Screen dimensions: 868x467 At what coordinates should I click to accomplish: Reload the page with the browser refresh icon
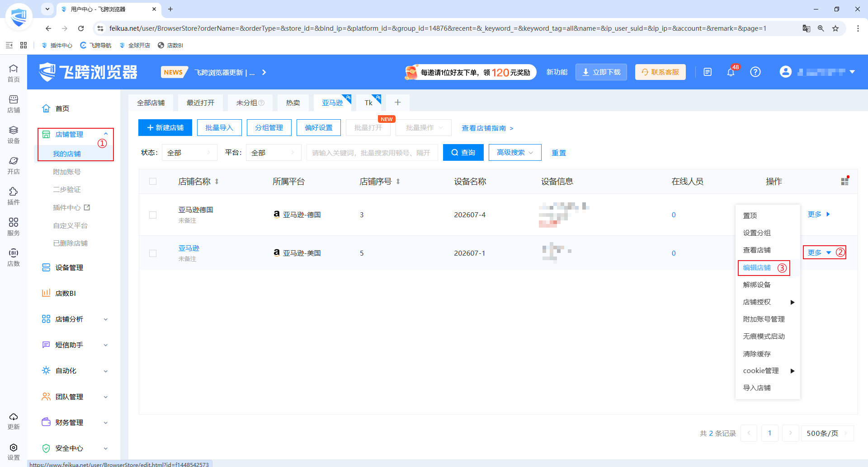click(81, 28)
